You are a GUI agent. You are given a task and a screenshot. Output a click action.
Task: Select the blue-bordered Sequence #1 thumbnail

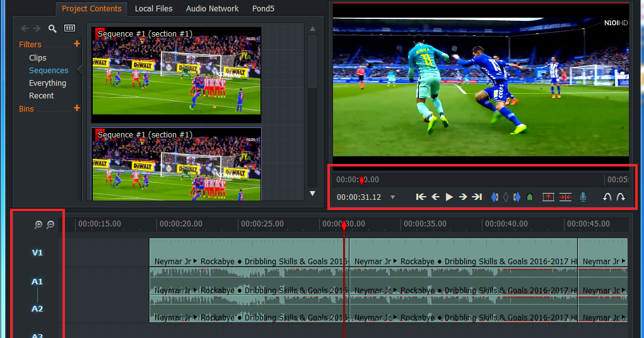176,165
